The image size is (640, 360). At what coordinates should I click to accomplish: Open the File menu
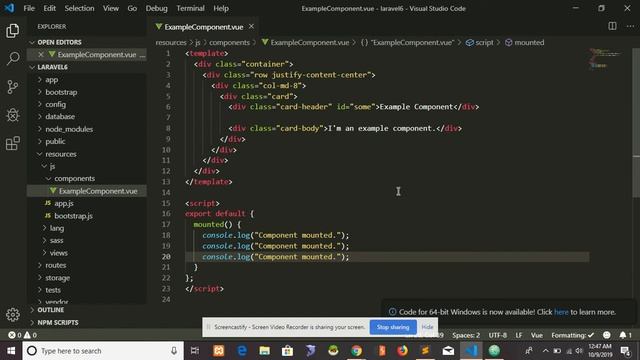click(29, 8)
